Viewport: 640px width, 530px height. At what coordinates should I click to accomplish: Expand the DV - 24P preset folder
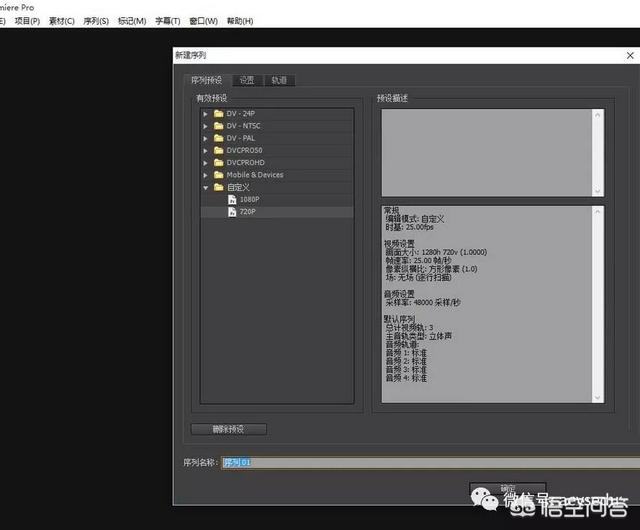pos(206,114)
